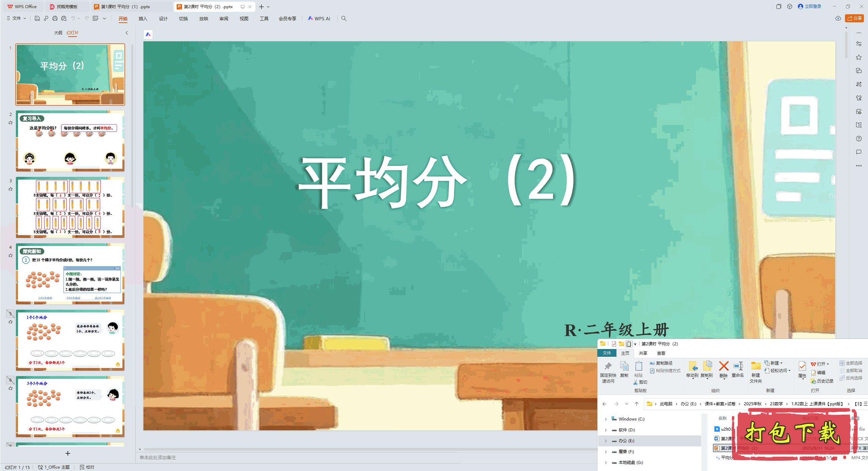Click the undo arrow icon
Image resolution: width=868 pixels, height=471 pixels.
point(73,18)
